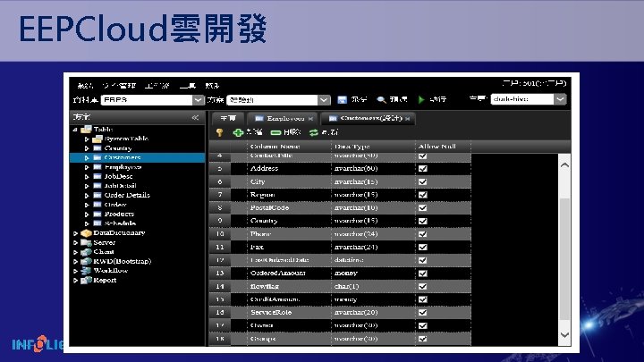
Task: Select the char(1) data type cell
Action: pyautogui.click(x=373, y=287)
